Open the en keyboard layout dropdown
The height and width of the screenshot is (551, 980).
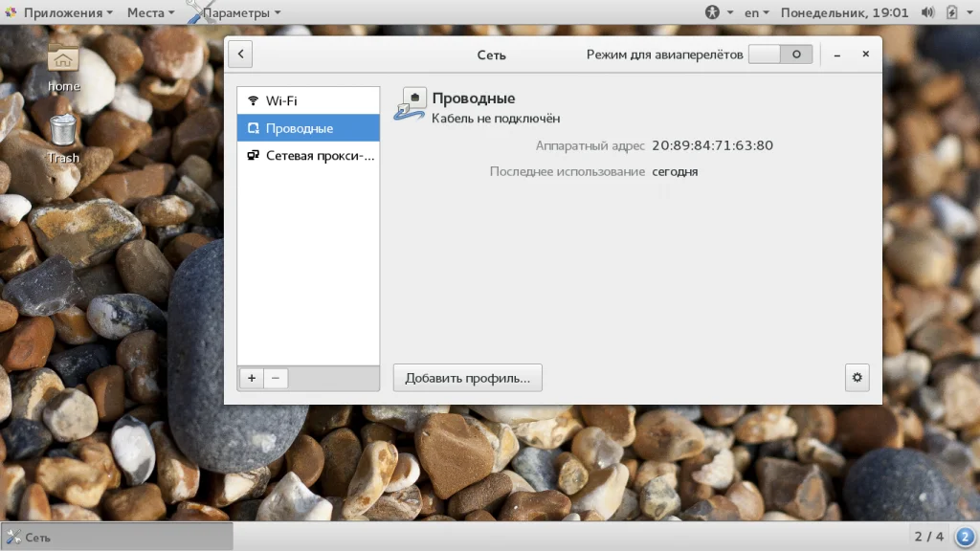click(x=756, y=12)
